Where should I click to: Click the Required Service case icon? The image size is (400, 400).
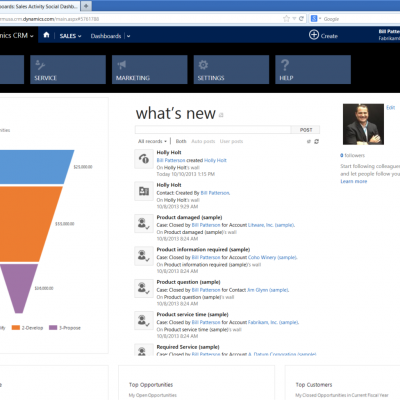pos(144,350)
